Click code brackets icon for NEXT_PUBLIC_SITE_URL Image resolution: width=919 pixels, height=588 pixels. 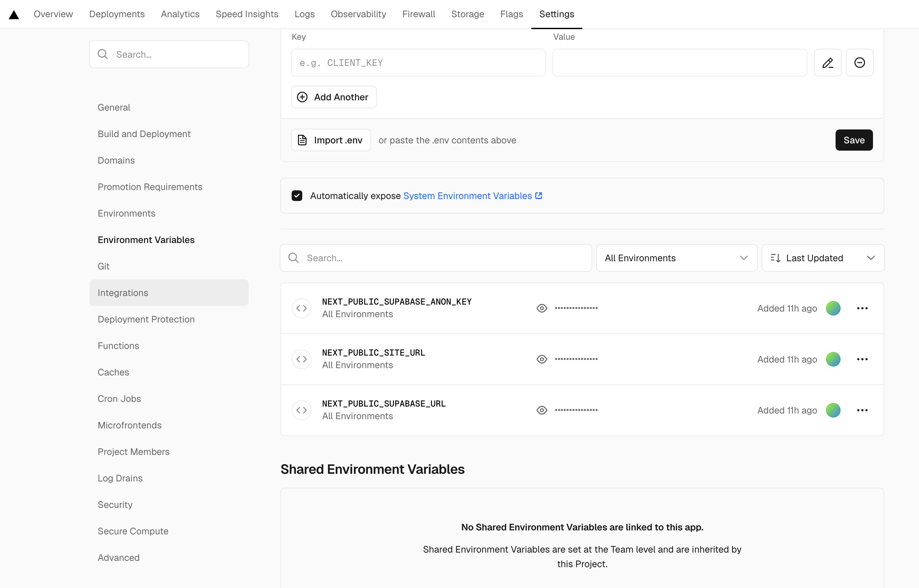[302, 359]
